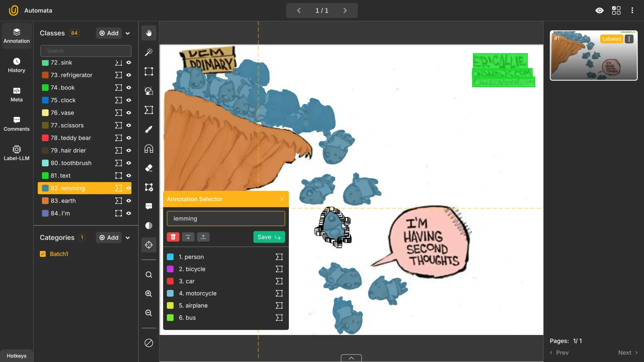644x362 pixels.
Task: Open image thumbnail #1
Action: [x=593, y=55]
